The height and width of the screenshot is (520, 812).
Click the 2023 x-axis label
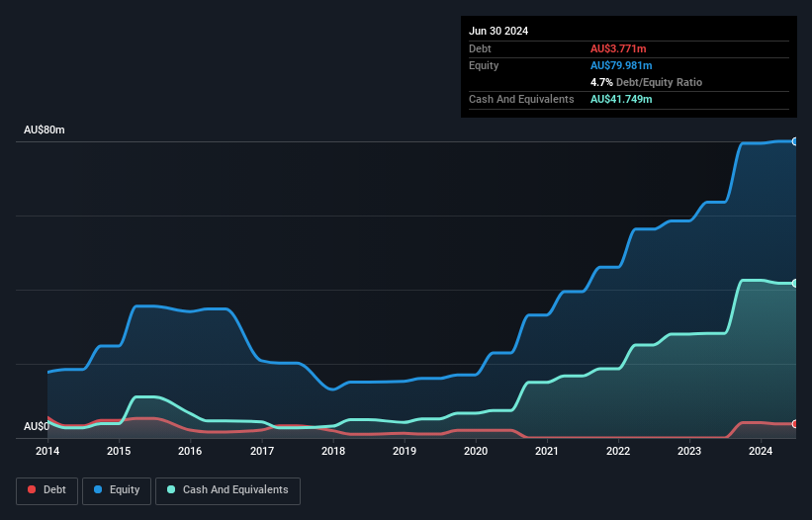click(689, 451)
